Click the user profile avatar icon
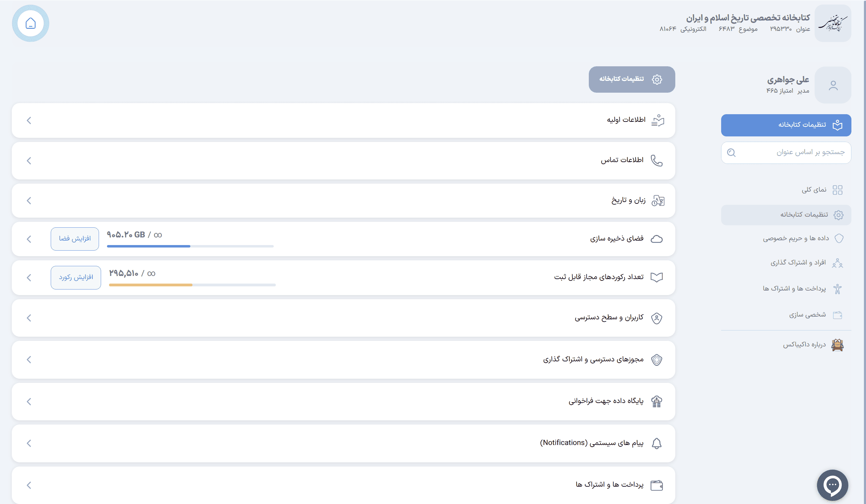Viewport: 866px width, 504px height. [x=833, y=85]
